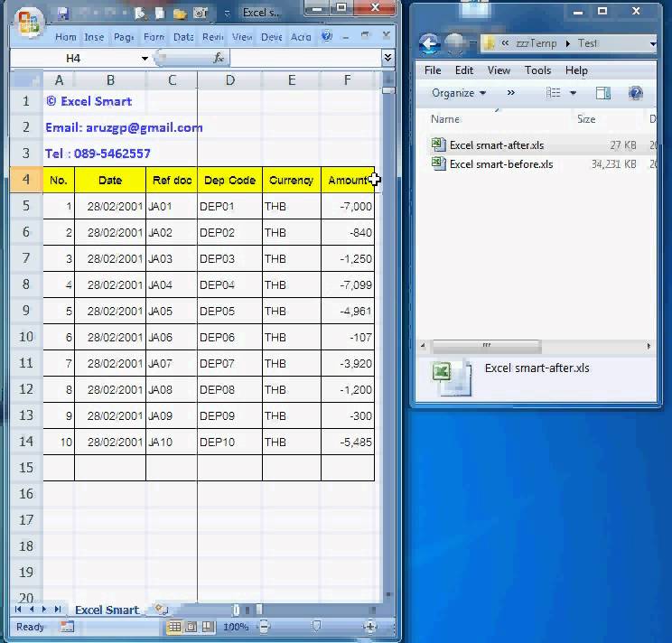Screen dimensions: 672x643
Task: Open the Organize dropdown in Explorer
Action: [458, 93]
